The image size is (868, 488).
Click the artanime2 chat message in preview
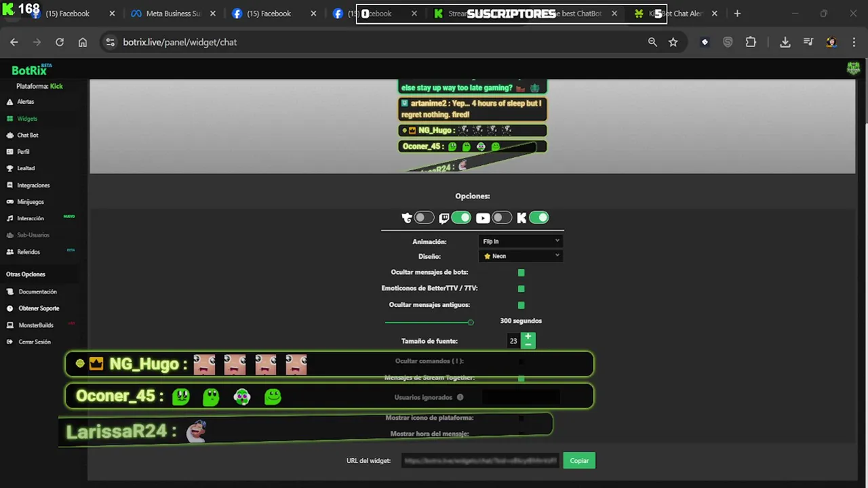[472, 108]
